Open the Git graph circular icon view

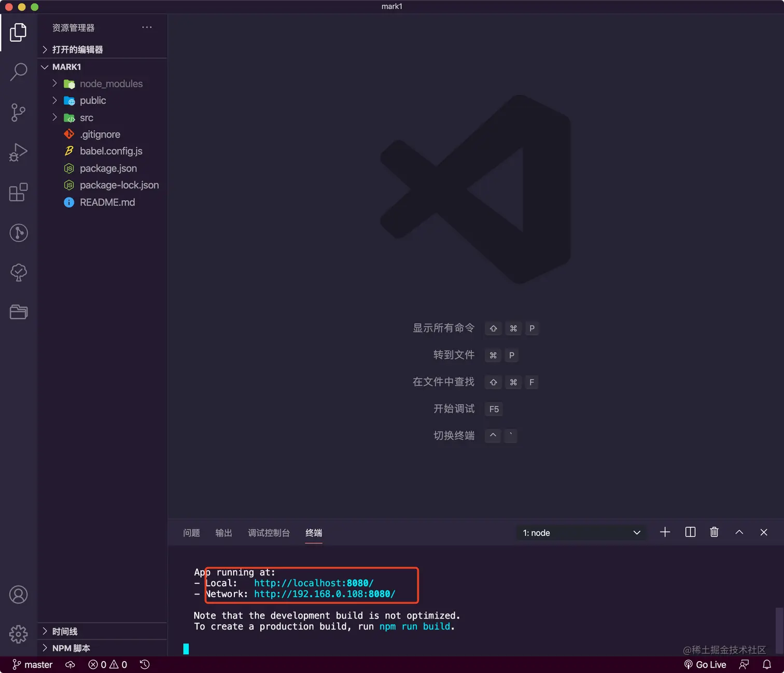(x=18, y=232)
